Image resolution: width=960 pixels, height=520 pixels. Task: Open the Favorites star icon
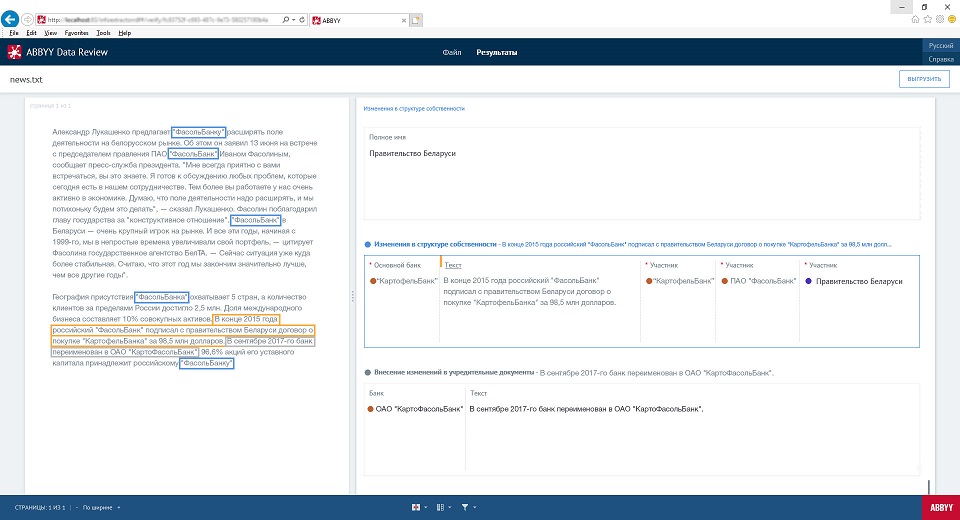928,20
